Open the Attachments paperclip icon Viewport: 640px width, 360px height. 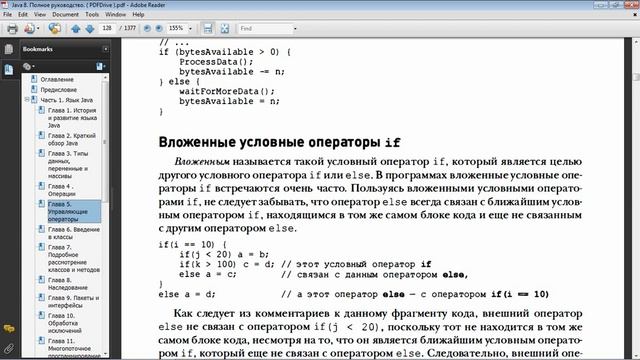(x=9, y=348)
